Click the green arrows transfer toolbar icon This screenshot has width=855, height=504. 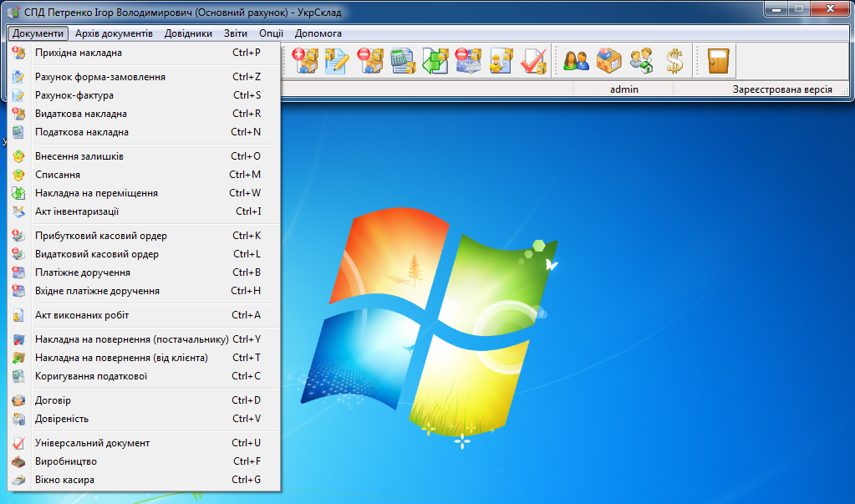(x=435, y=61)
